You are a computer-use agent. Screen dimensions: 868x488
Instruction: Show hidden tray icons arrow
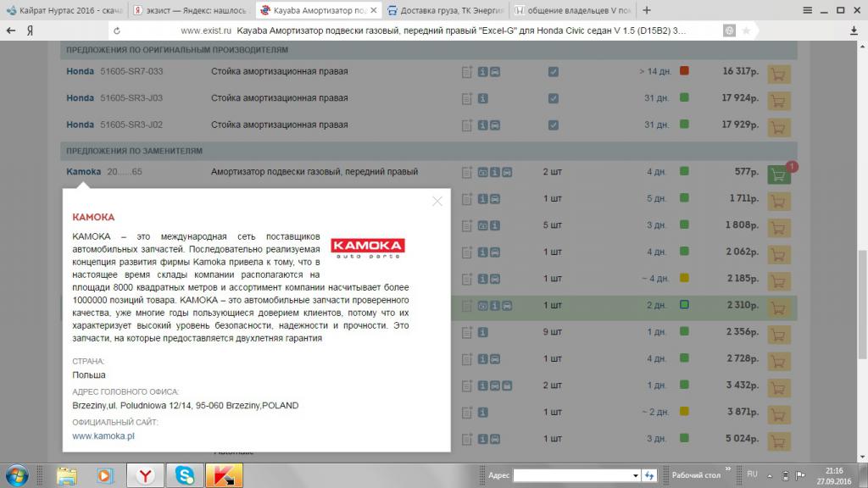tap(770, 476)
